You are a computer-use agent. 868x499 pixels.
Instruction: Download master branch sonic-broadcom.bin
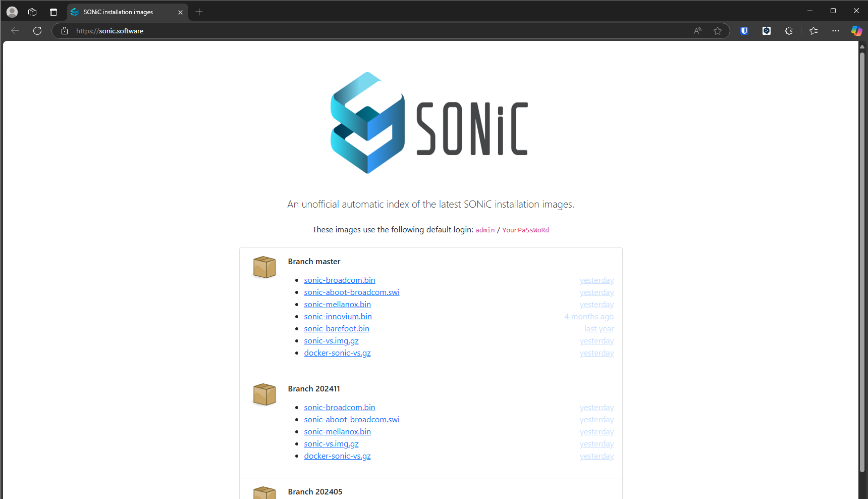pyautogui.click(x=339, y=280)
